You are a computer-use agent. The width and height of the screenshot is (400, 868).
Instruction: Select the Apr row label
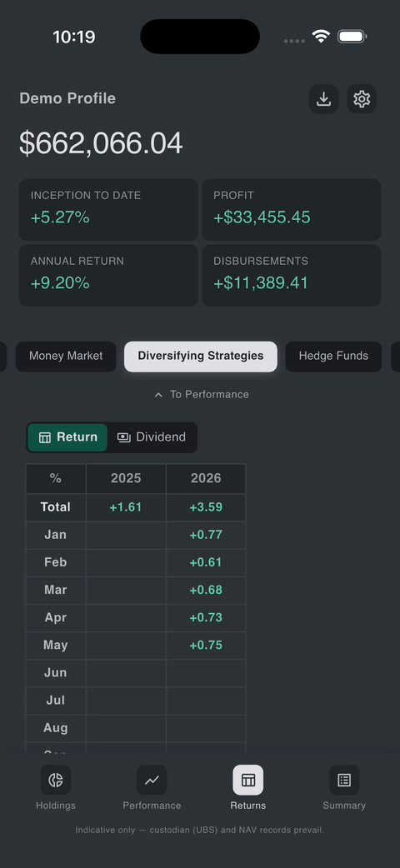point(55,618)
